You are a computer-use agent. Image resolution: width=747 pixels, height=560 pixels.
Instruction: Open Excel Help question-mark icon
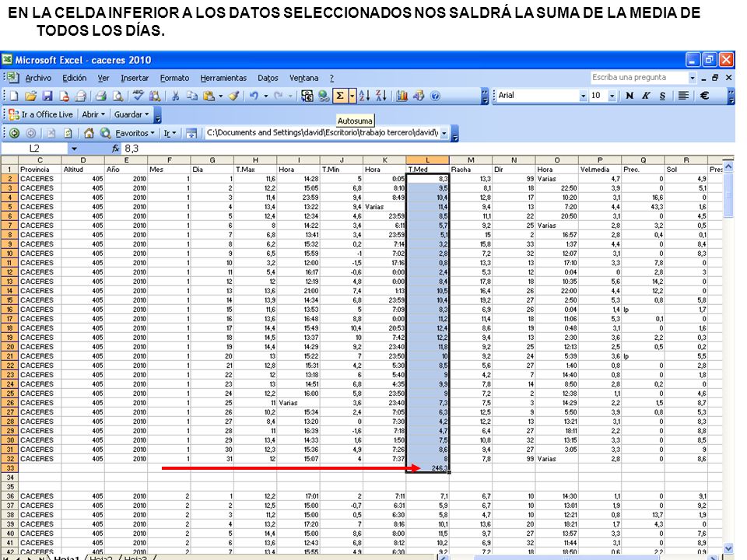(435, 96)
